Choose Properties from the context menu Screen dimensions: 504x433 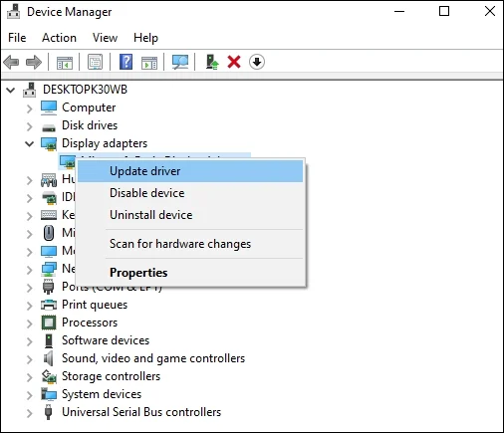coord(190,273)
